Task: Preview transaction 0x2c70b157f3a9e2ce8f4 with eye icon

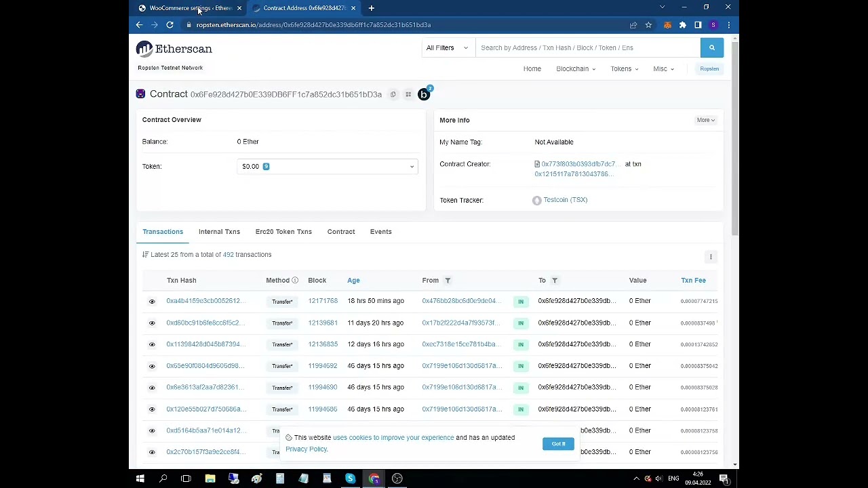Action: (x=152, y=452)
